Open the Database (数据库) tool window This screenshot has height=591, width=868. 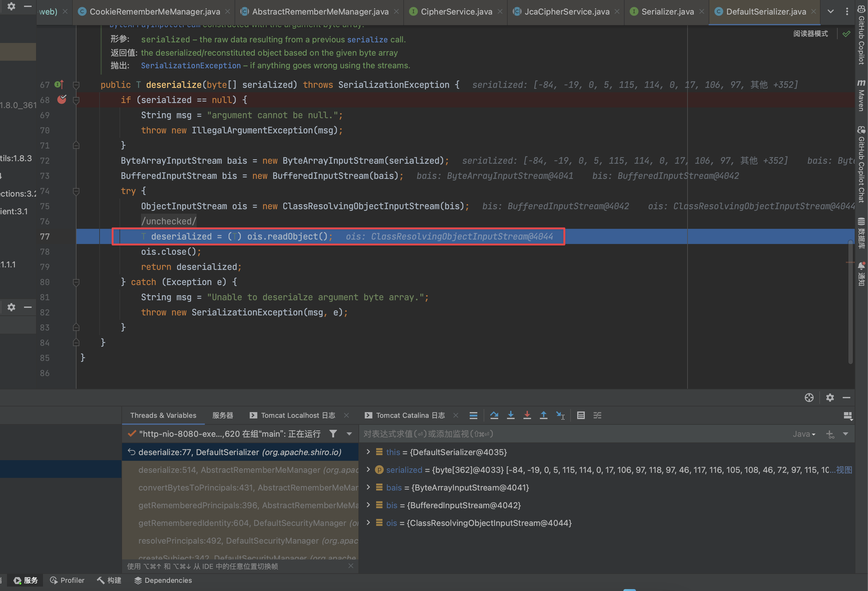(x=861, y=233)
